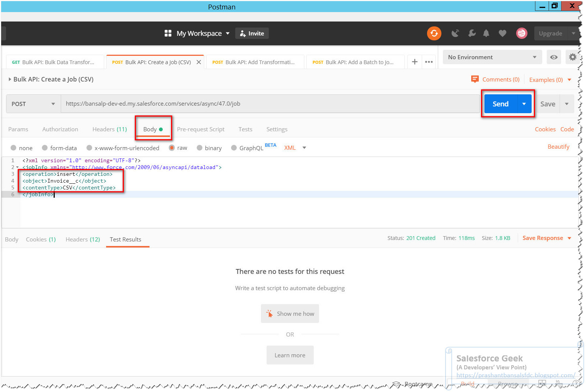Viewport: 586px width, 392px height.
Task: Click the environment quick look eye icon
Action: point(554,57)
